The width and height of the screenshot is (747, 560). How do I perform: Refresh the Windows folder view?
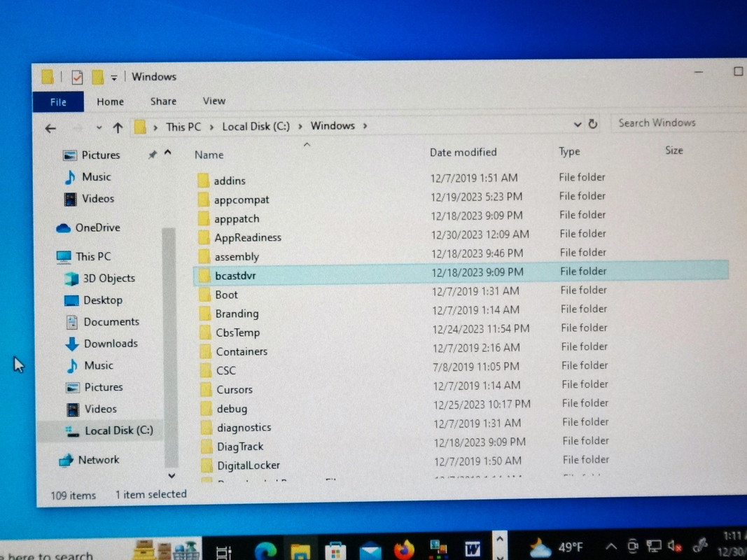click(593, 124)
